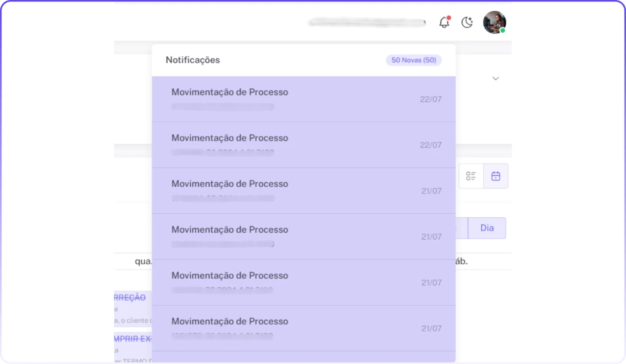The height and width of the screenshot is (364, 626).
Task: Open the notifications bell icon
Action: [444, 22]
